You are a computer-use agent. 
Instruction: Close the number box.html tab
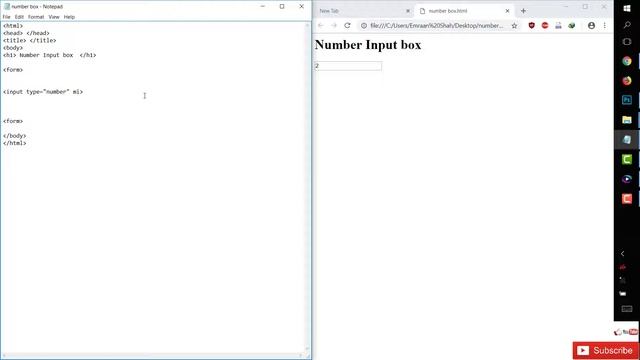(507, 11)
